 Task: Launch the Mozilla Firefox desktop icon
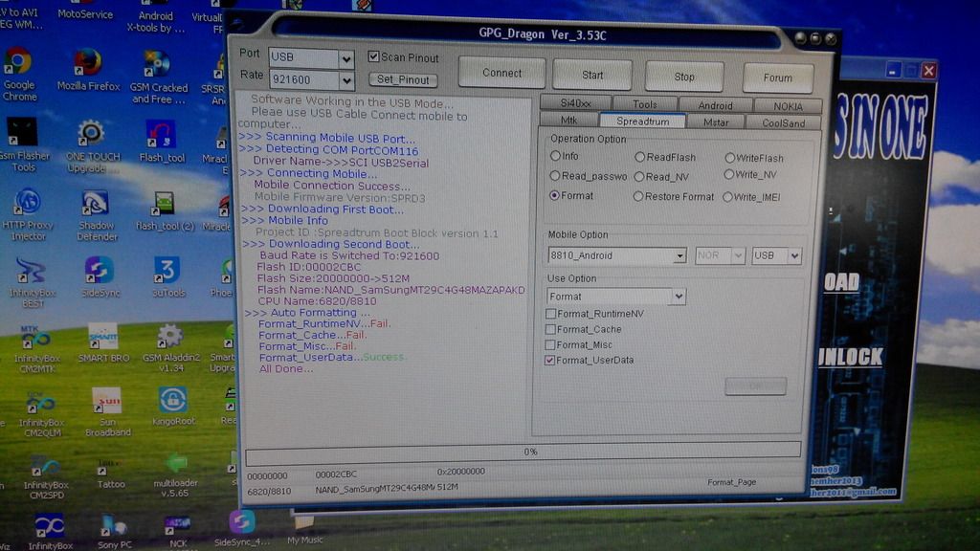88,70
